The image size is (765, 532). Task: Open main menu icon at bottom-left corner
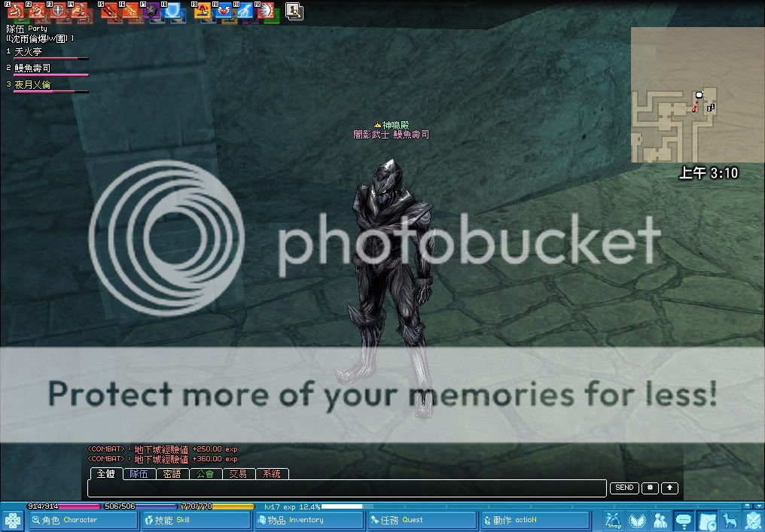tap(13, 520)
